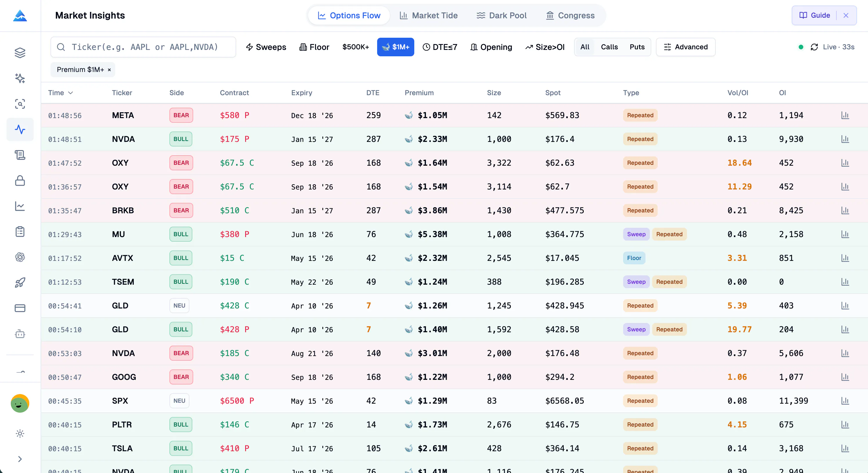Viewport: 868px width, 473px height.
Task: Switch to the Options Flow tab
Action: tap(349, 15)
